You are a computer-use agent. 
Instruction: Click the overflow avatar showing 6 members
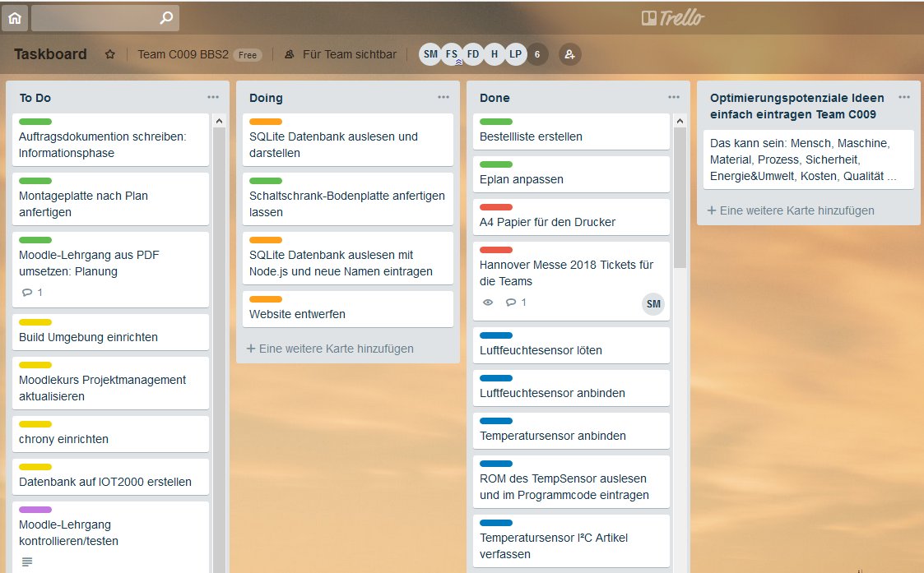click(536, 54)
